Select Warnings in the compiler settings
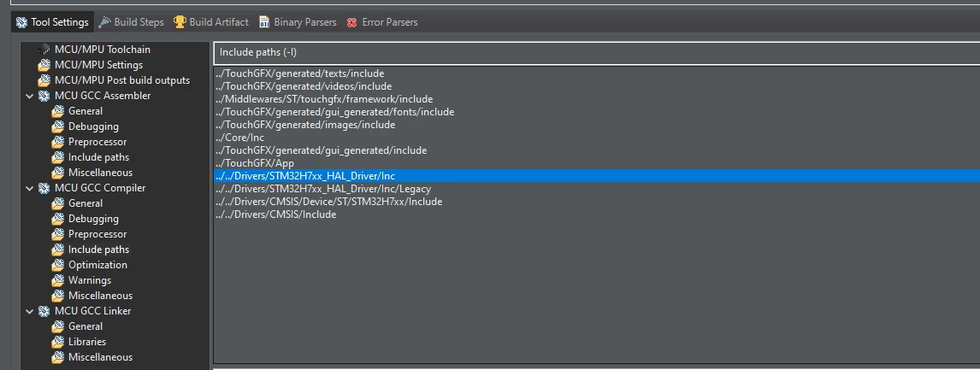This screenshot has width=980, height=370. tap(90, 280)
